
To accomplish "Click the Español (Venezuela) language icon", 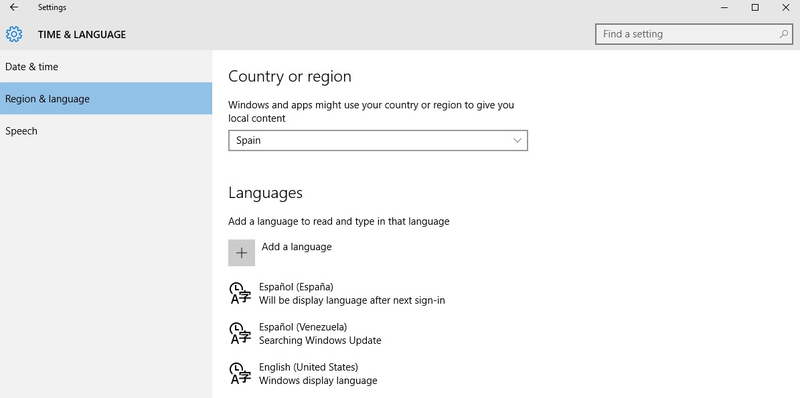I will (240, 334).
